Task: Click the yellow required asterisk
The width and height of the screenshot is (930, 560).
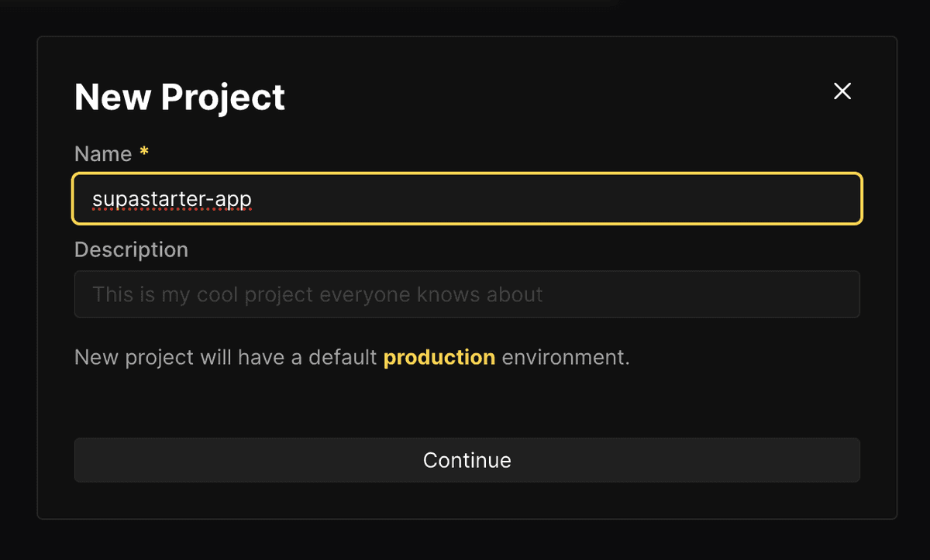Action: (x=143, y=153)
